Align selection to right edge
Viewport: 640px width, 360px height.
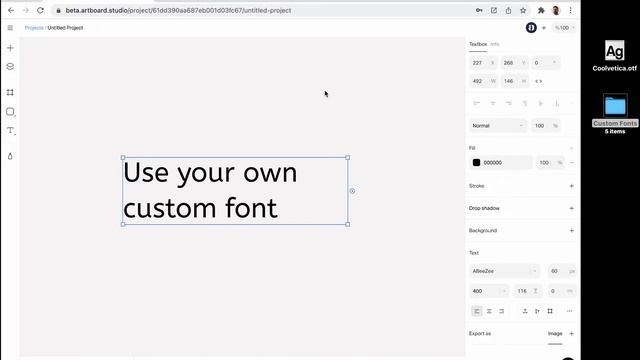[509, 104]
